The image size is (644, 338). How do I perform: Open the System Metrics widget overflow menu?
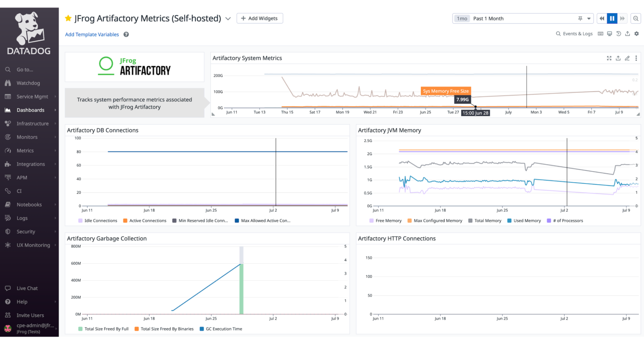click(x=636, y=58)
